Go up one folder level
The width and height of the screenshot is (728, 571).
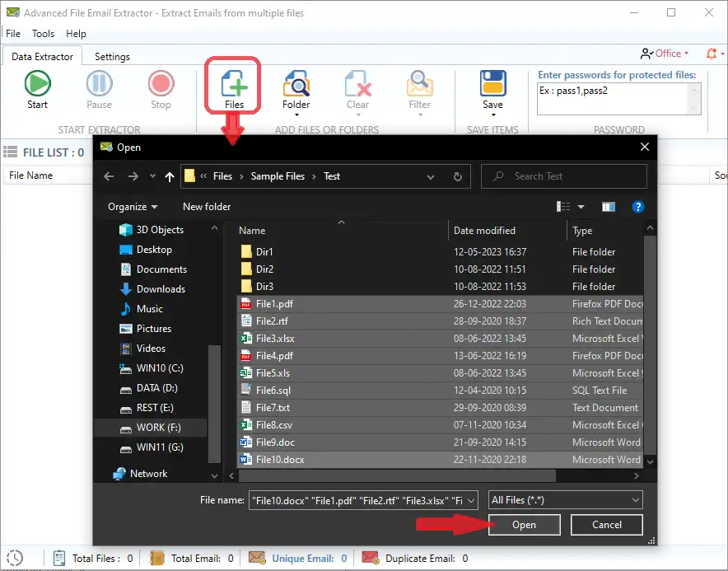pos(170,176)
